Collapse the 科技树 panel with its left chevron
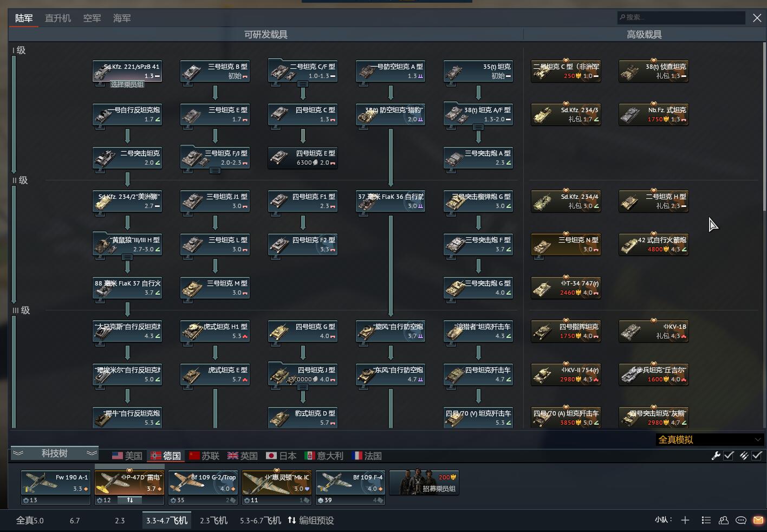This screenshot has height=532, width=767. [18, 453]
